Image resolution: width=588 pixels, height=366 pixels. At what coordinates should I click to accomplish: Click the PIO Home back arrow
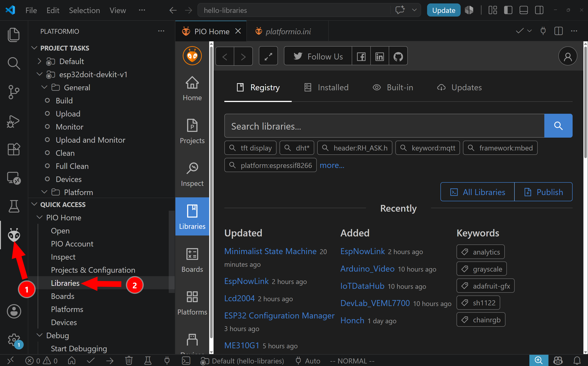(x=225, y=56)
